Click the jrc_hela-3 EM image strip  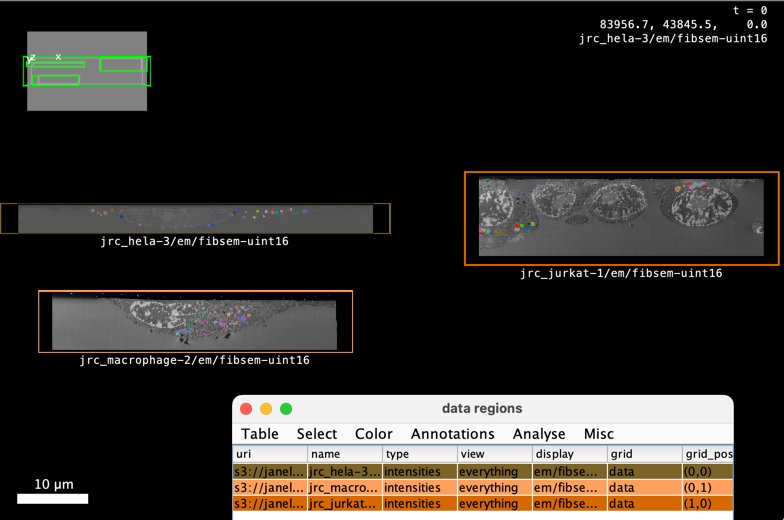tap(195, 218)
